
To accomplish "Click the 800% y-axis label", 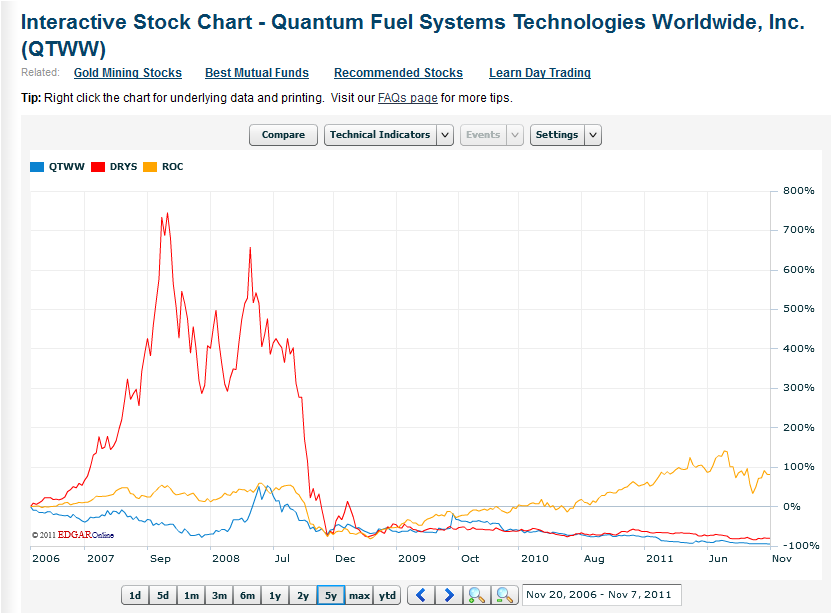I will click(798, 190).
